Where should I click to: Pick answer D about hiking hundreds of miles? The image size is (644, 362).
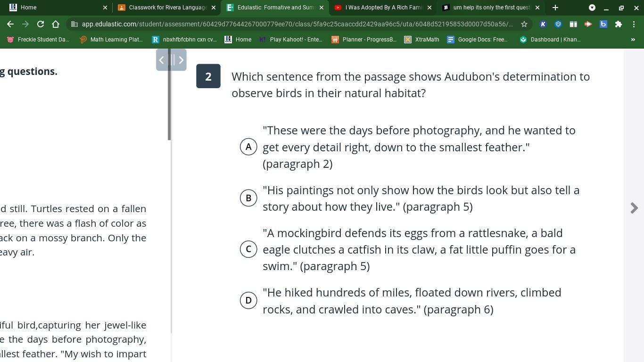tap(248, 300)
